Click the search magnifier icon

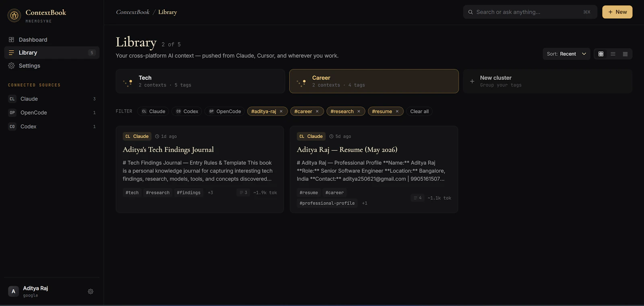[470, 12]
